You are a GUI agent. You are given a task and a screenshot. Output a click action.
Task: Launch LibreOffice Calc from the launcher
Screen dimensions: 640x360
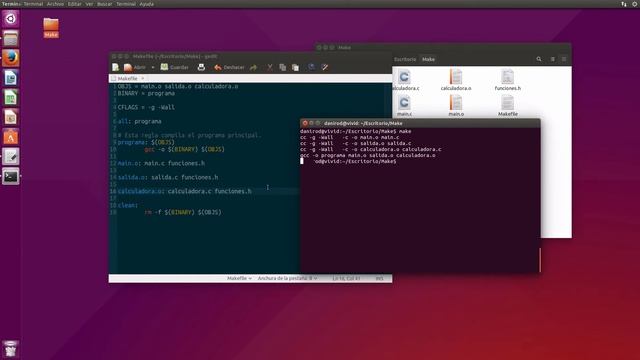(x=11, y=98)
